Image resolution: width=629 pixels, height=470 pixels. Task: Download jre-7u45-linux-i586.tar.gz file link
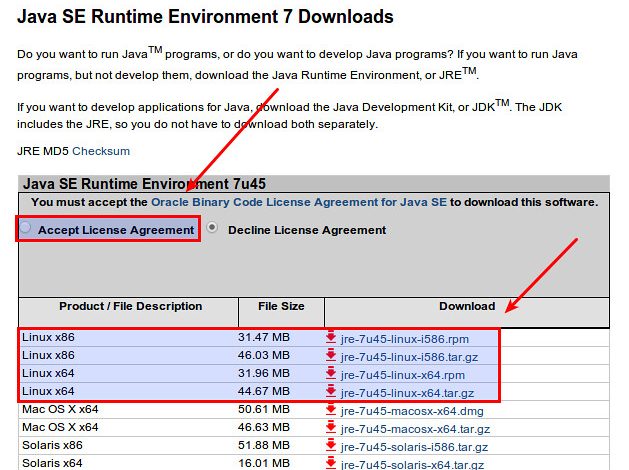[409, 357]
